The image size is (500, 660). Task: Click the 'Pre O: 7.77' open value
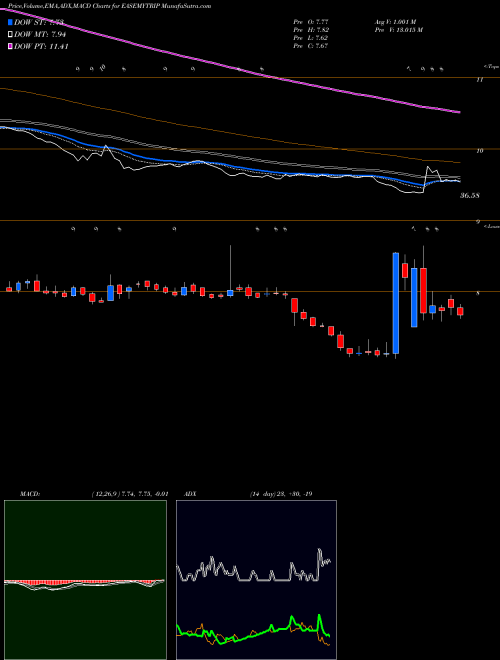(x=311, y=22)
